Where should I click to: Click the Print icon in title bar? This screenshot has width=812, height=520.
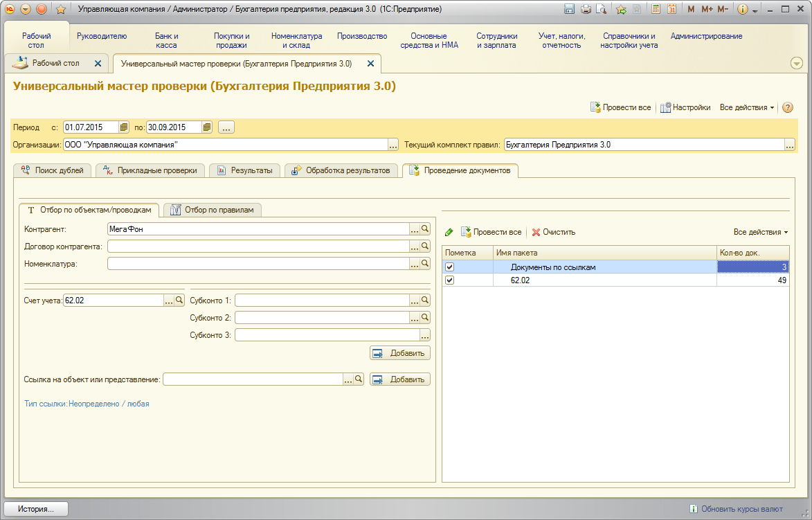coord(586,9)
